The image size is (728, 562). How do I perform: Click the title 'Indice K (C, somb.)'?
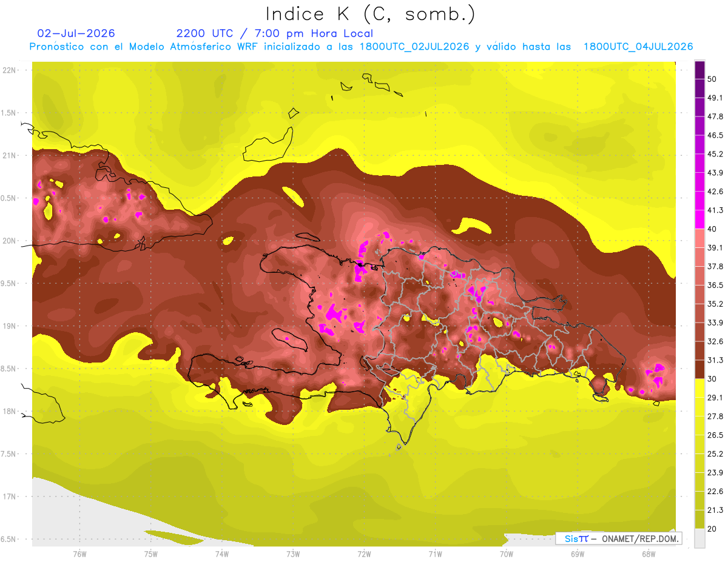pyautogui.click(x=370, y=15)
